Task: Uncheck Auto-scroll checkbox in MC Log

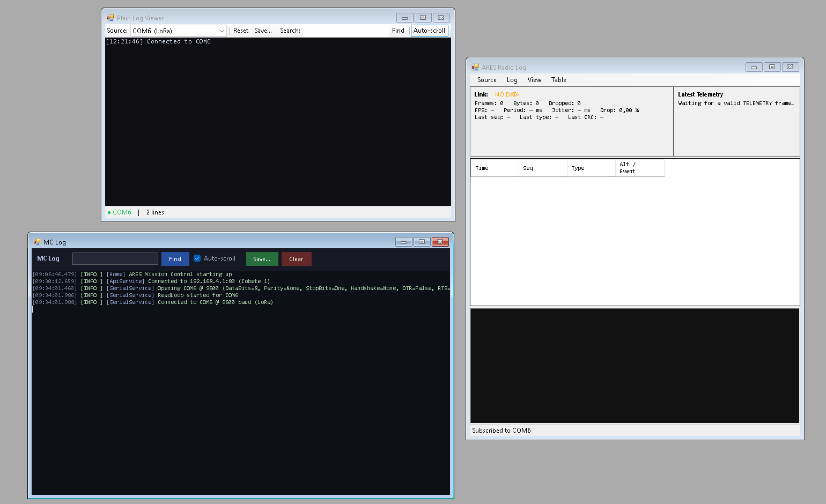Action: (x=197, y=258)
